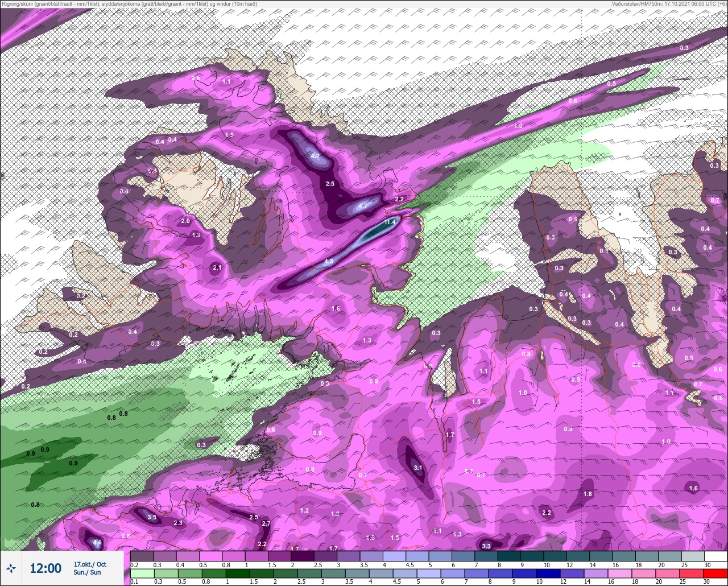
Task: Click the Veðurstofan star logo icon
Action: pyautogui.click(x=11, y=568)
